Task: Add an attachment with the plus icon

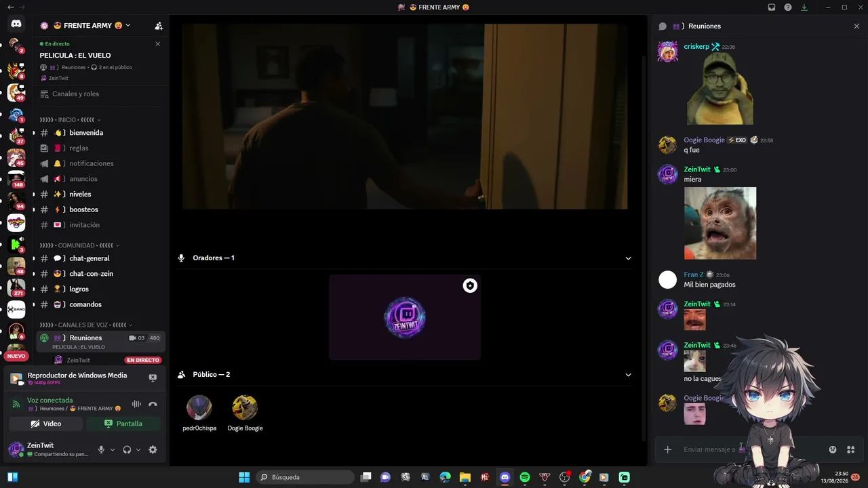Action: click(667, 449)
